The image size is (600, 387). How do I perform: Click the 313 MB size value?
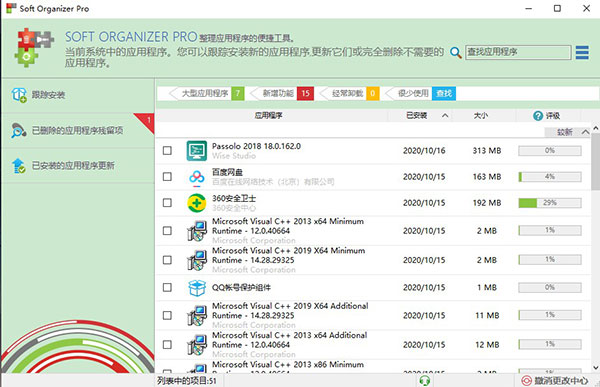click(x=487, y=150)
